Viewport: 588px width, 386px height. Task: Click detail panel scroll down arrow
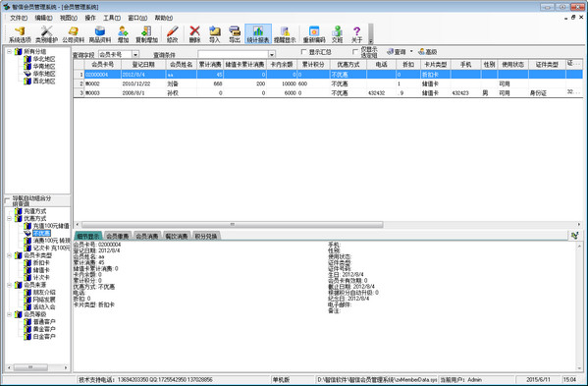(579, 368)
